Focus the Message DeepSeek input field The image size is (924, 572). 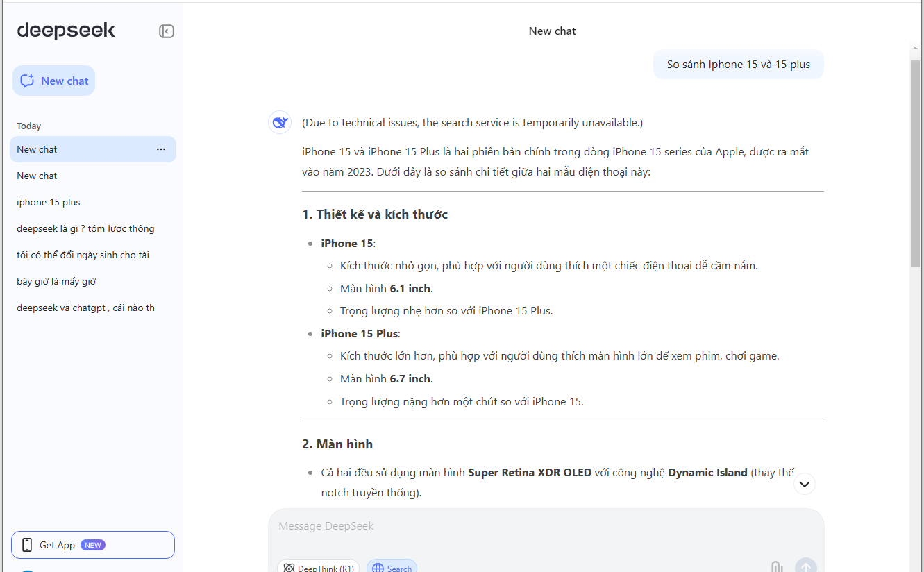click(546, 526)
